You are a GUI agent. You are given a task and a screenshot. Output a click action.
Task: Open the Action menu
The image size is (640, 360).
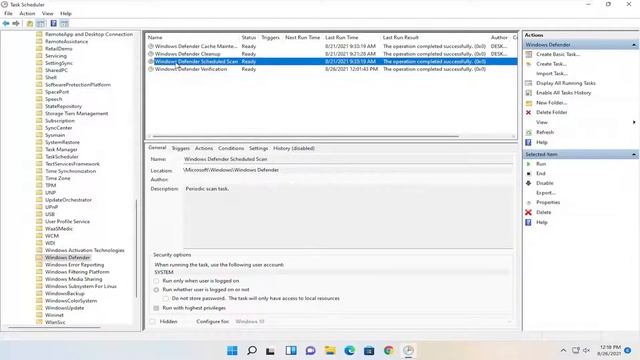pos(27,13)
